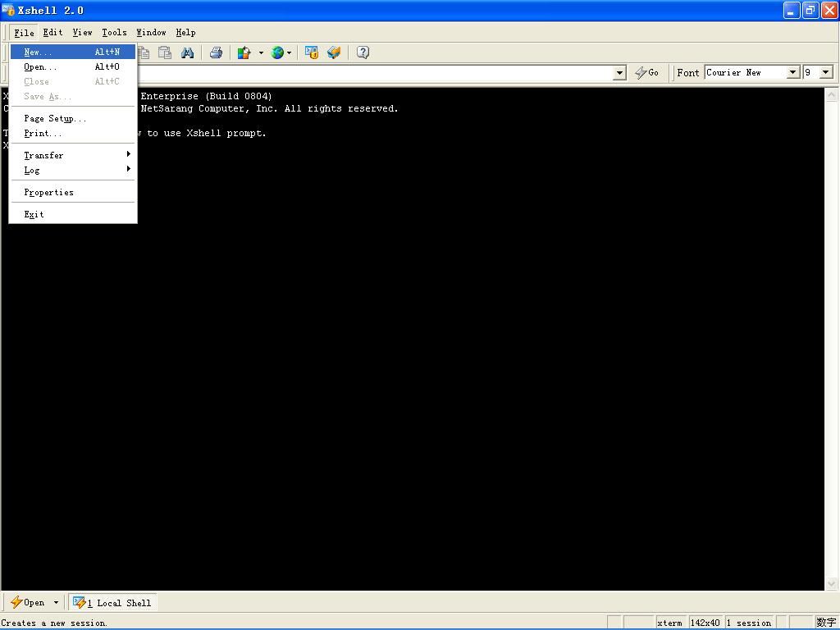
Task: Open the font size dropdown
Action: [826, 72]
